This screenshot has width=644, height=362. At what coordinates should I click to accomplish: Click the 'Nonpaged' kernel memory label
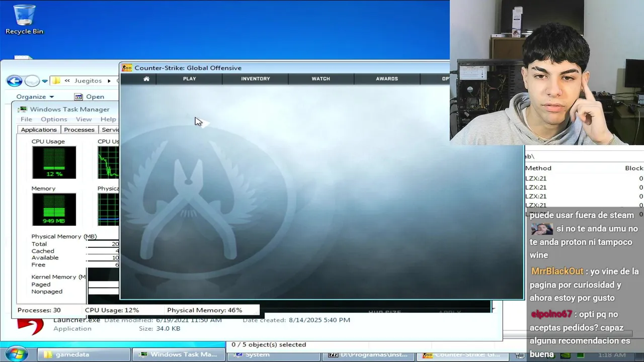pyautogui.click(x=47, y=292)
